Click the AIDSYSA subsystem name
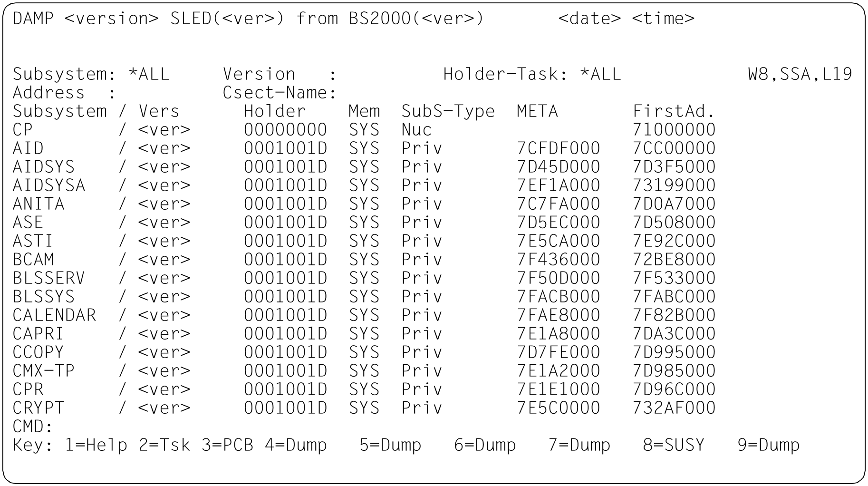 [x=49, y=185]
